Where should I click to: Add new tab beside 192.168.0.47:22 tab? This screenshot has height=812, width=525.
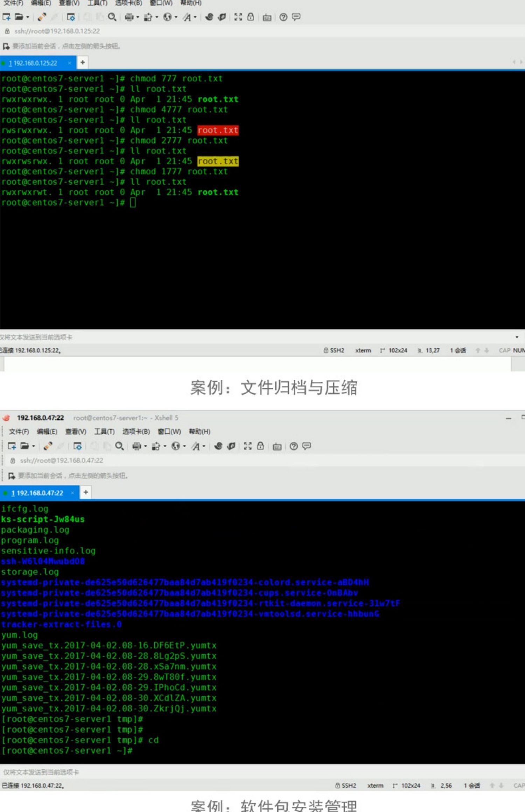pyautogui.click(x=86, y=492)
